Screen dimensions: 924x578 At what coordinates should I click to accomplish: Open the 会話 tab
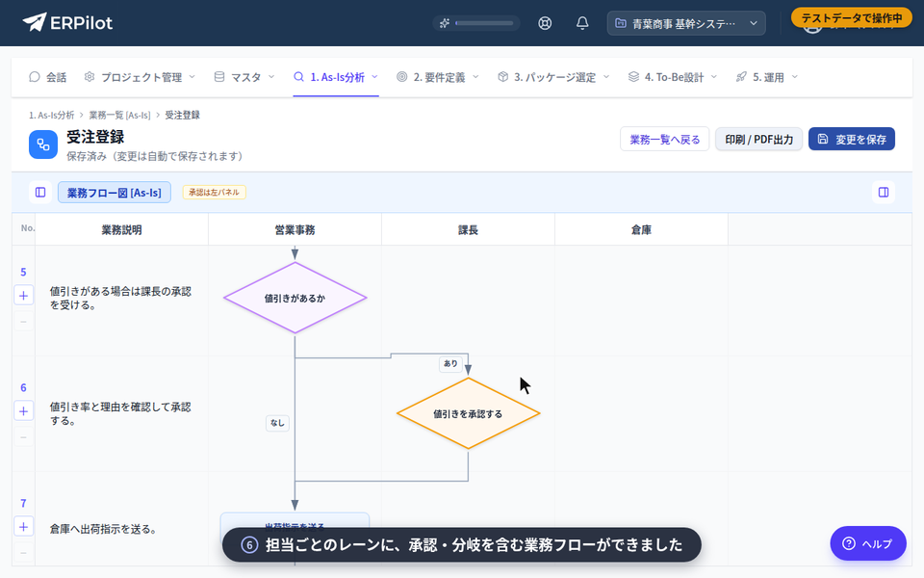[48, 77]
